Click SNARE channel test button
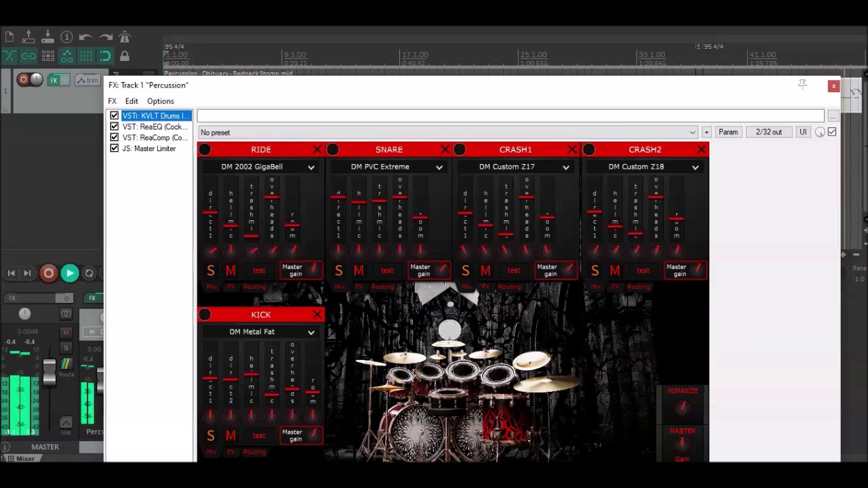The height and width of the screenshot is (488, 868). tap(387, 270)
